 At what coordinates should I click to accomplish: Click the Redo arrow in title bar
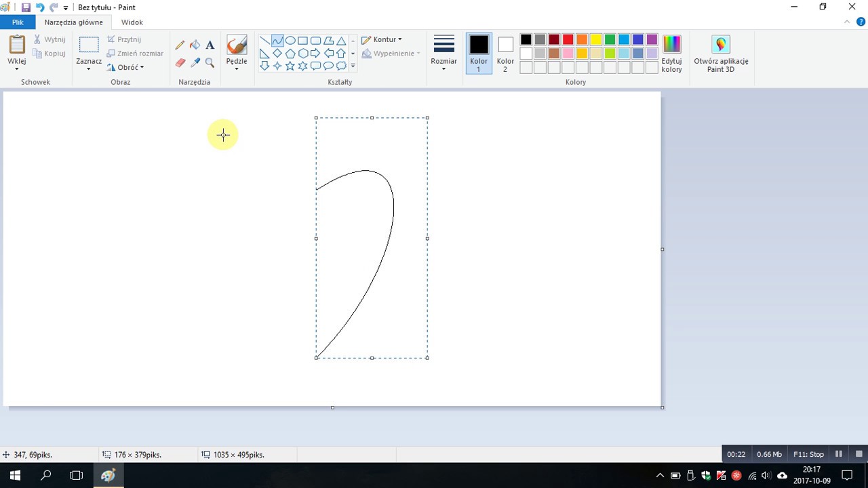pyautogui.click(x=54, y=7)
